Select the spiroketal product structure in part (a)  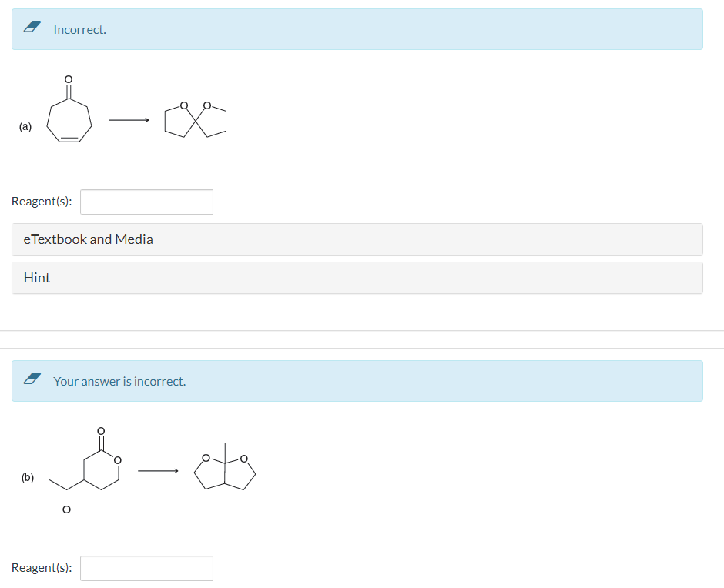[195, 119]
